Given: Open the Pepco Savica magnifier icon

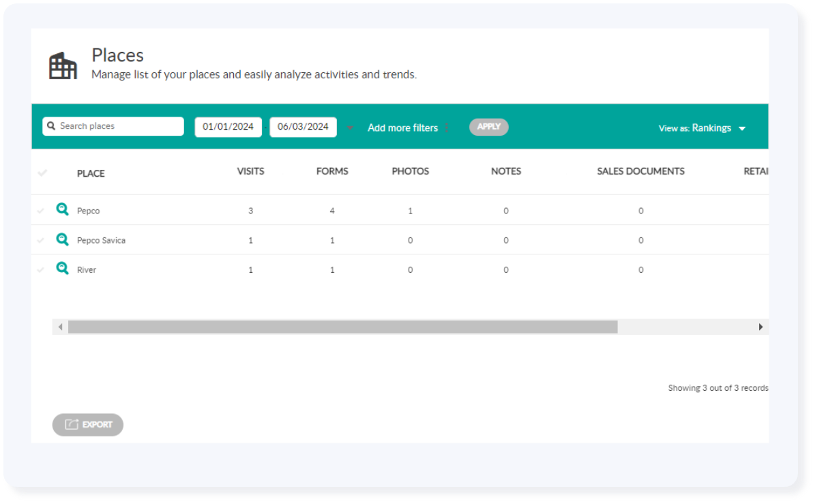Looking at the screenshot, I should tap(62, 239).
